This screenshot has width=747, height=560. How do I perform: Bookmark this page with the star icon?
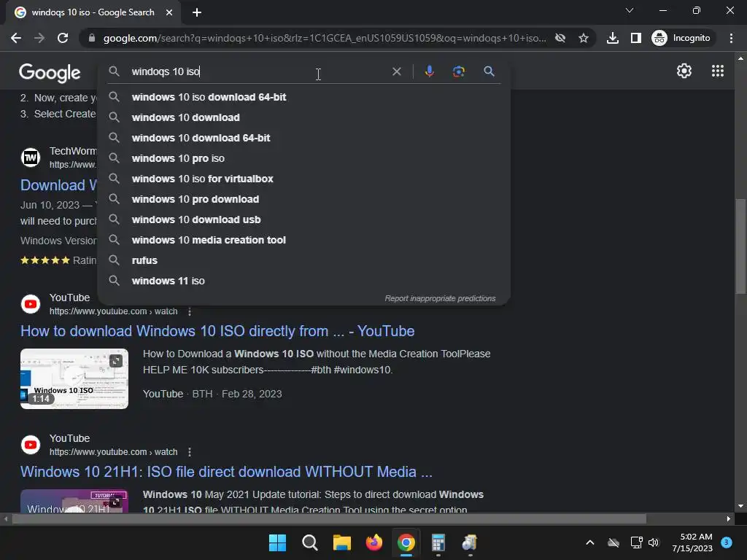pos(583,38)
